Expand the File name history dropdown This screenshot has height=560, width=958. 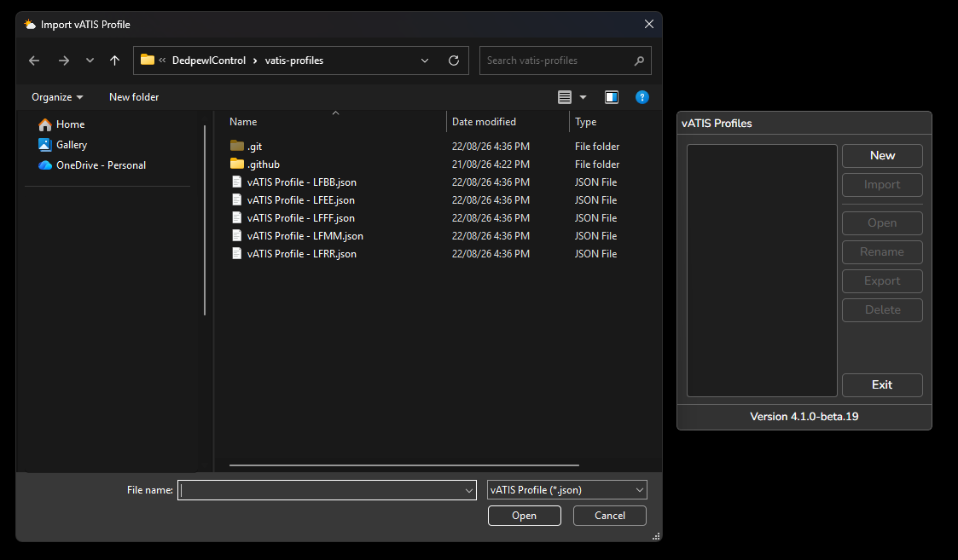click(468, 490)
